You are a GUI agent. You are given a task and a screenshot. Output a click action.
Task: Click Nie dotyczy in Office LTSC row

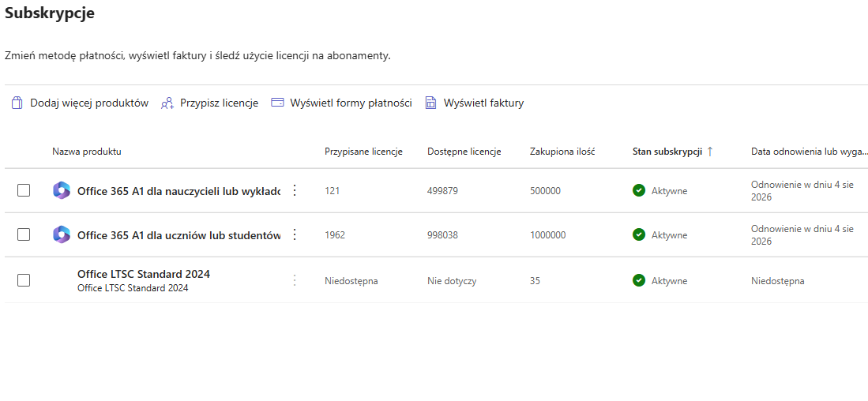tap(452, 281)
